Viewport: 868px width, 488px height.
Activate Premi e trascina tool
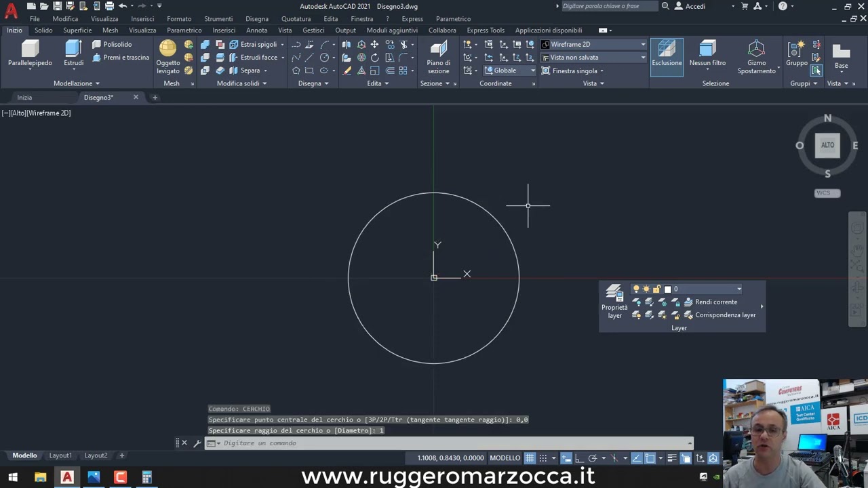(x=121, y=58)
